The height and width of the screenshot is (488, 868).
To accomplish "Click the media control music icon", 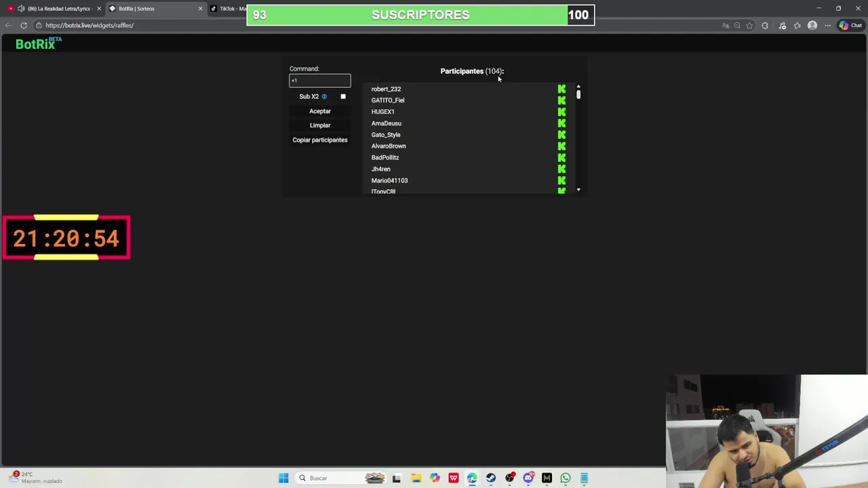I will coord(782,26).
